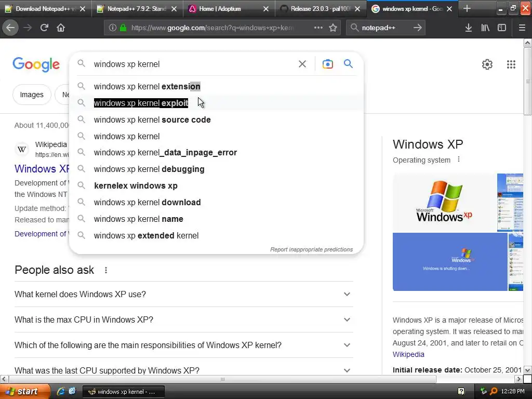The width and height of the screenshot is (532, 399).
Task: Search by image with the camera icon
Action: (x=327, y=64)
